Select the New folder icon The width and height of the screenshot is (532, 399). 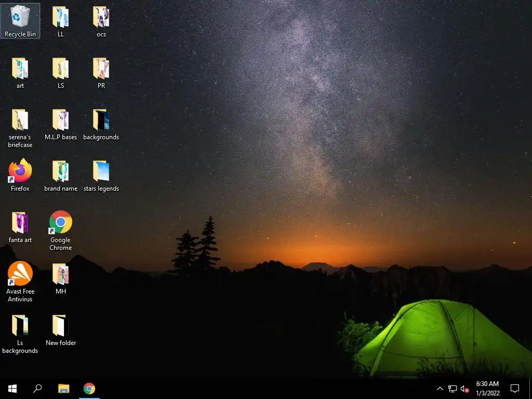coord(60,330)
